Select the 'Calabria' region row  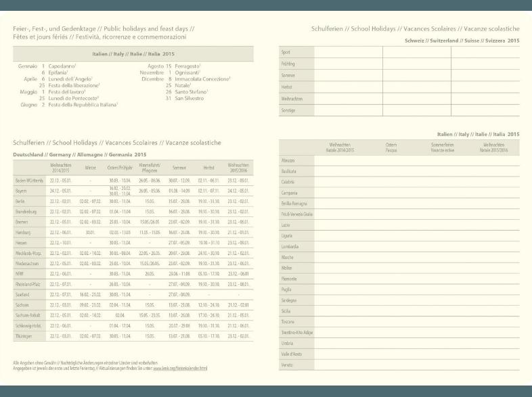coord(399,182)
